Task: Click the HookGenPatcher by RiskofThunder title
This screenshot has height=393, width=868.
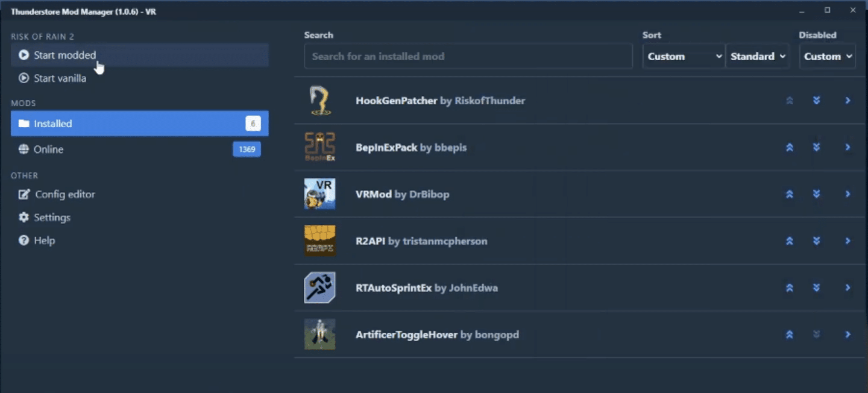Action: coord(440,101)
